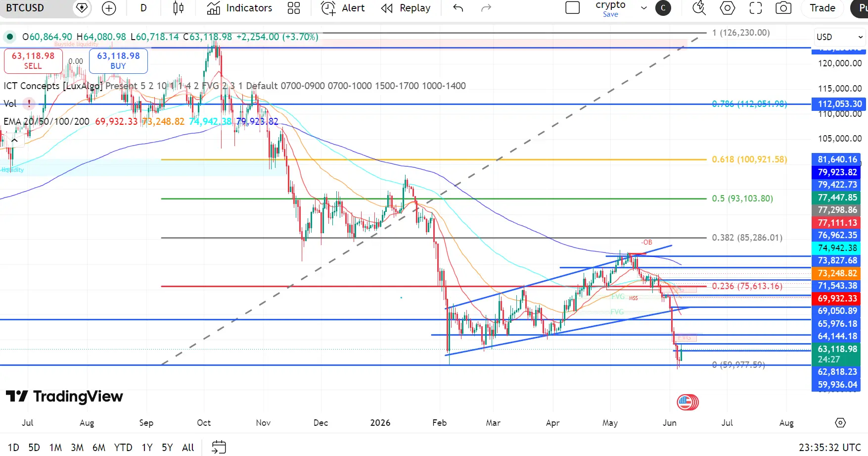
Task: Open the chart settings hexagon icon
Action: [727, 8]
